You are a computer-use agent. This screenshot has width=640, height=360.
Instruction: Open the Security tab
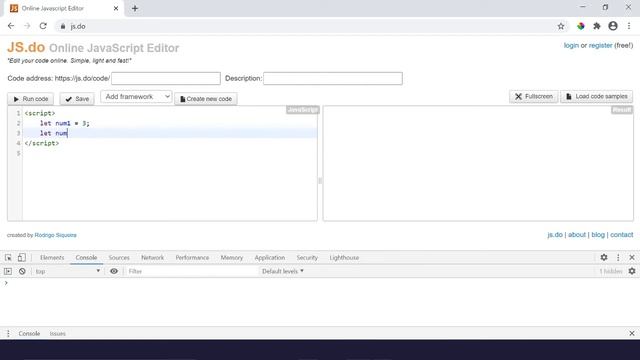pyautogui.click(x=307, y=258)
